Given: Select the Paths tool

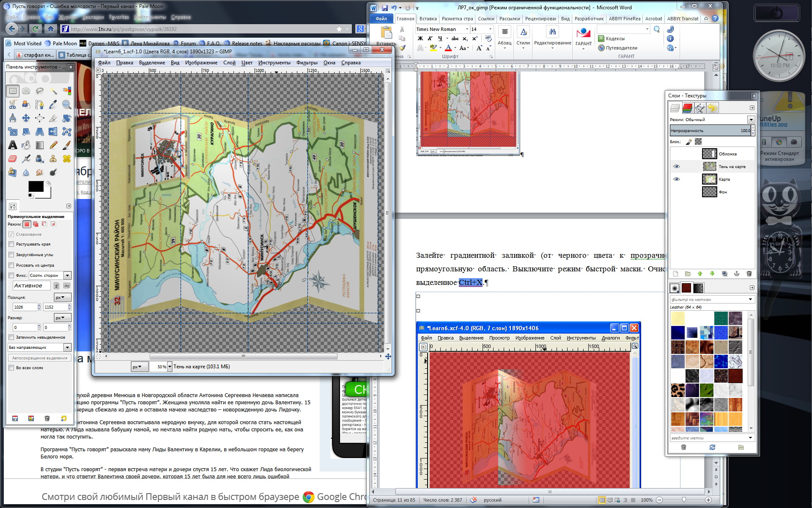Looking at the screenshot, I should coord(40,105).
